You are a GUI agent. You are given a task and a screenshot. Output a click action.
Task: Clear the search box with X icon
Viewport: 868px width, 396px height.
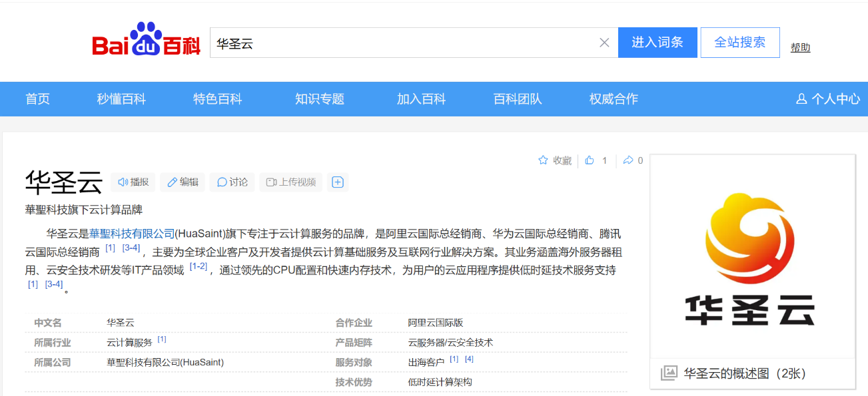click(604, 43)
